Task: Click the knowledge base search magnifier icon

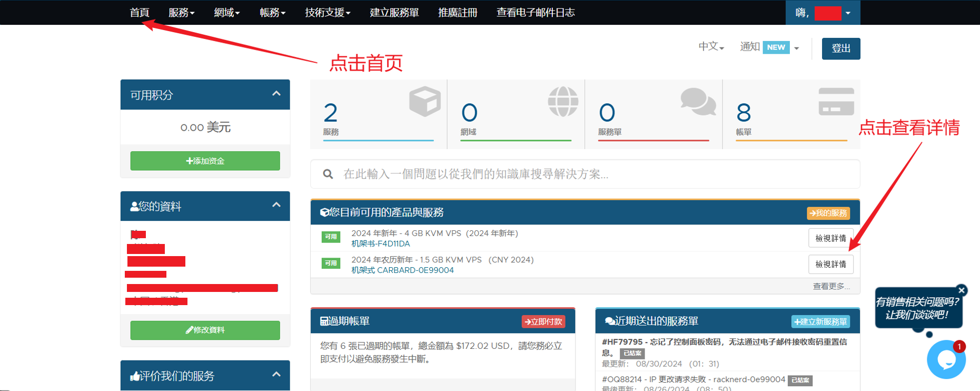Action: point(328,174)
